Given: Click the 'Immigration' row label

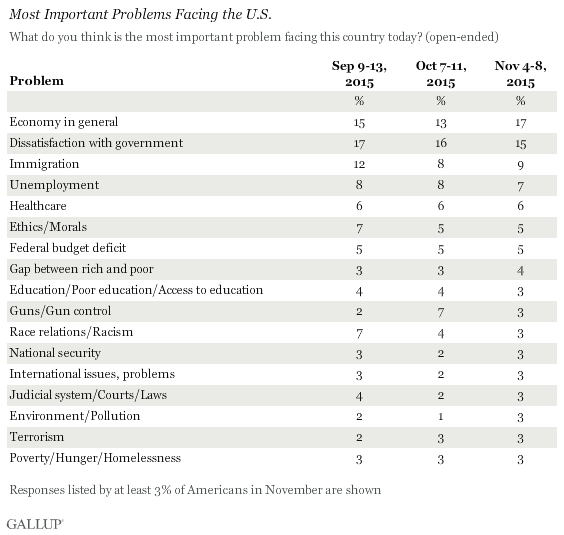Looking at the screenshot, I should (44, 164).
